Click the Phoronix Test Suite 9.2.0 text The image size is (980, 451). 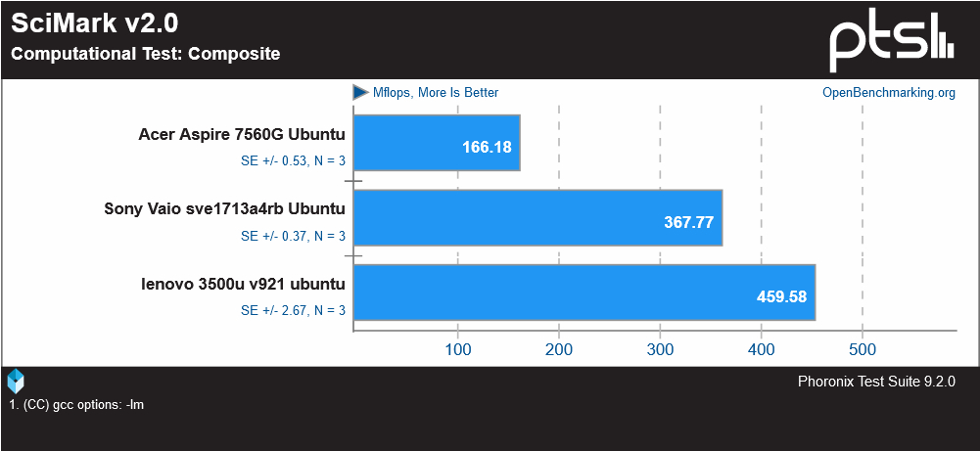click(x=876, y=382)
